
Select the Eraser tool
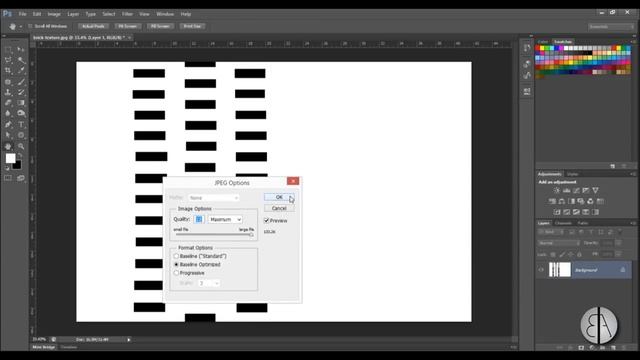[8, 103]
